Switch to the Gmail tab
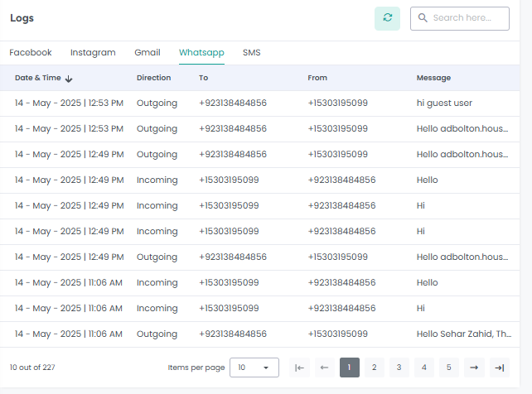The width and height of the screenshot is (532, 394). [148, 52]
